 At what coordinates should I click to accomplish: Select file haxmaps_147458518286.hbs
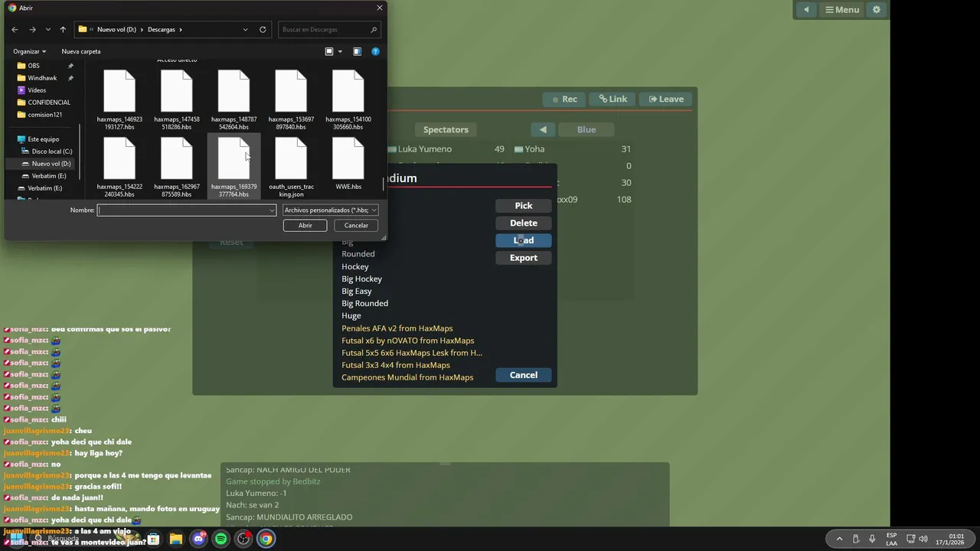177,98
